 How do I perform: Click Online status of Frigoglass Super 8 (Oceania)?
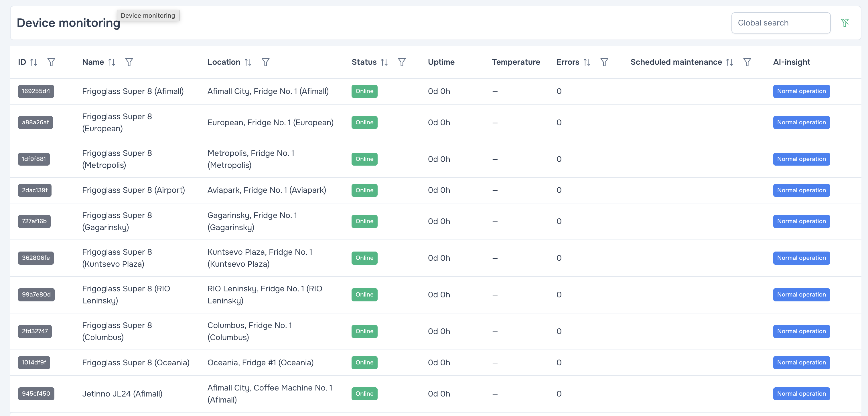click(x=364, y=362)
